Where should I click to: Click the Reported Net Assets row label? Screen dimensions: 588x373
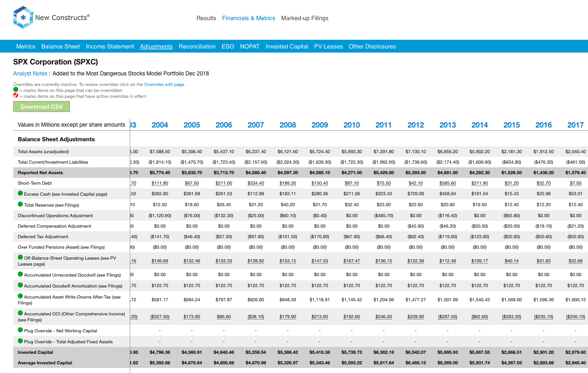(40, 173)
